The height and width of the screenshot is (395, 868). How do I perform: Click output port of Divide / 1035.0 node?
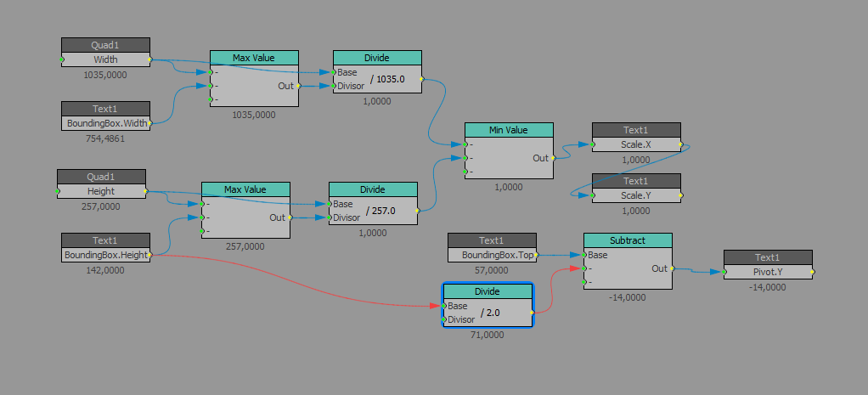click(x=421, y=79)
